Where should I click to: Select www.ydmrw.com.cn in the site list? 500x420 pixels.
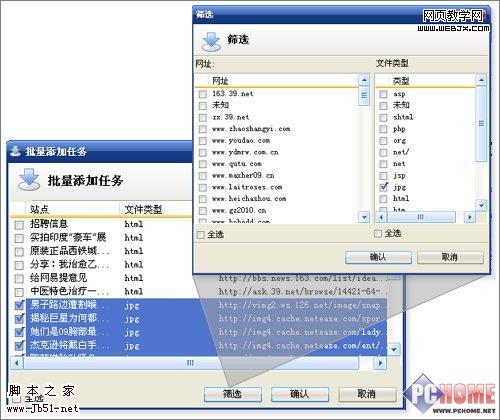pos(245,152)
